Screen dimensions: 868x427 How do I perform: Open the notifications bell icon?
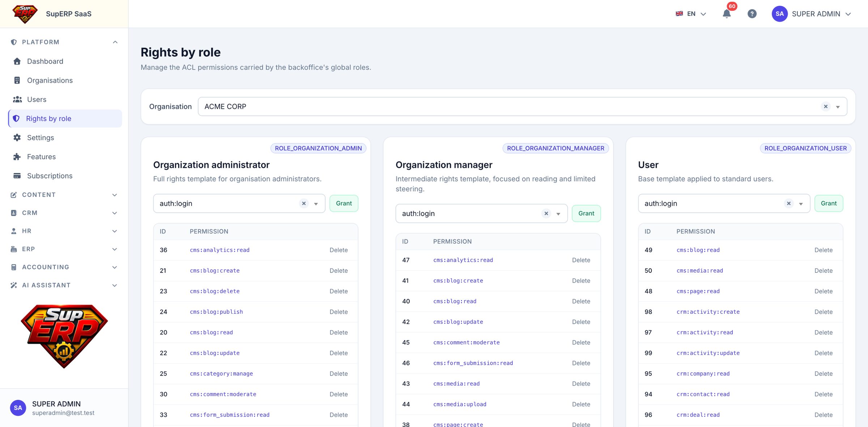click(727, 14)
